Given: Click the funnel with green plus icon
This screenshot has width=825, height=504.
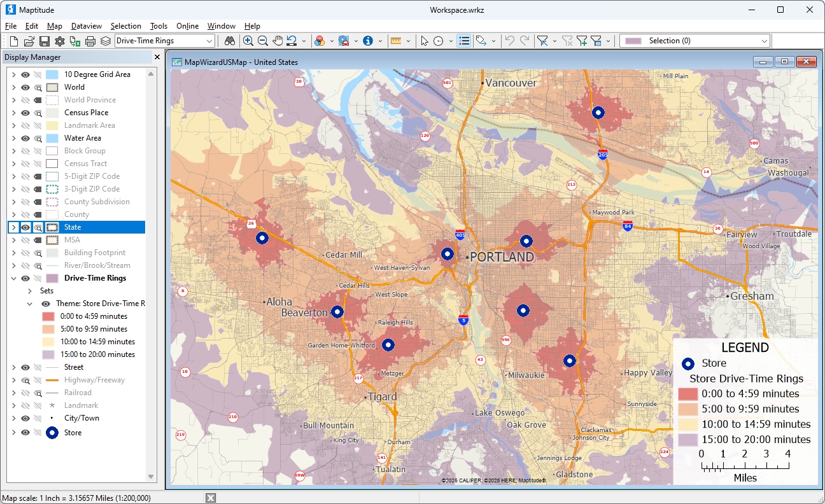Looking at the screenshot, I should click(582, 41).
